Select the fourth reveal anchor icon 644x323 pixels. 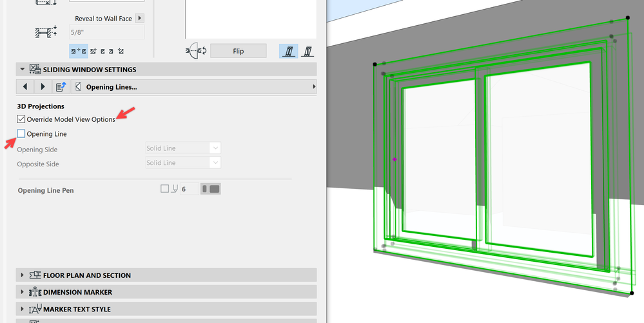point(112,51)
